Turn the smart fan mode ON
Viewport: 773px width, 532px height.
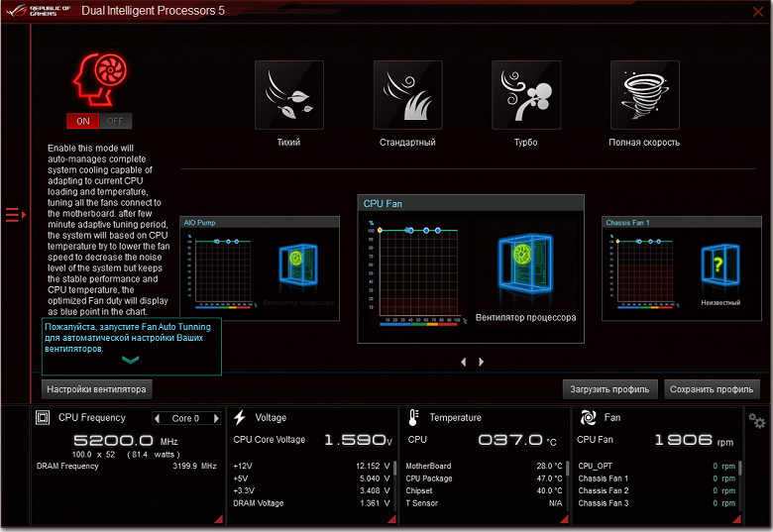(83, 121)
